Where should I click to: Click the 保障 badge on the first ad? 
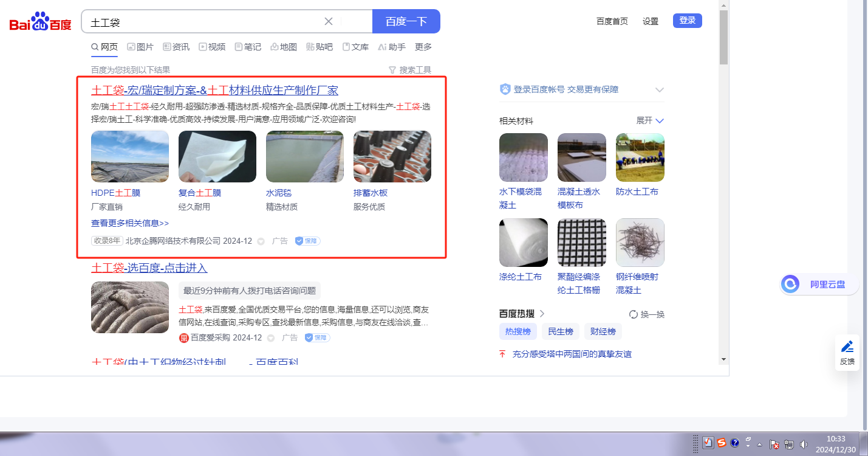[x=307, y=241]
